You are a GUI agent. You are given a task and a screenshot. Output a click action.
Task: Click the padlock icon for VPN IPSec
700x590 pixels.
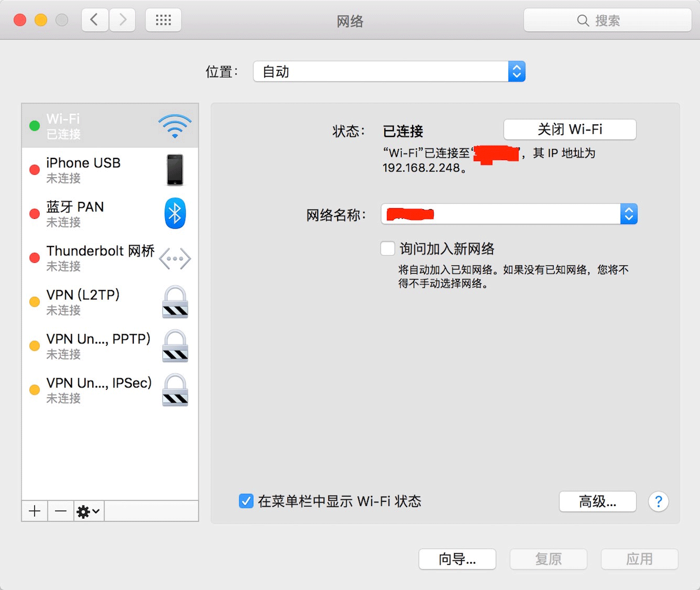pyautogui.click(x=175, y=390)
